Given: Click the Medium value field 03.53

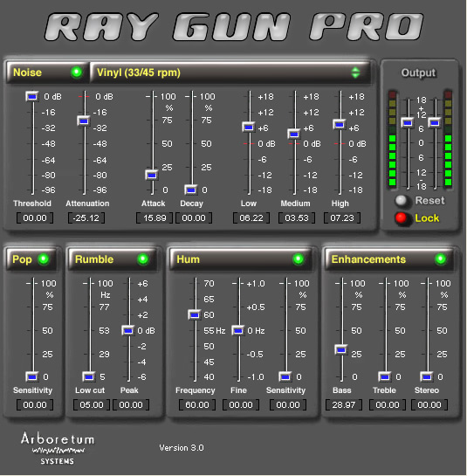Looking at the screenshot, I should coord(297,218).
